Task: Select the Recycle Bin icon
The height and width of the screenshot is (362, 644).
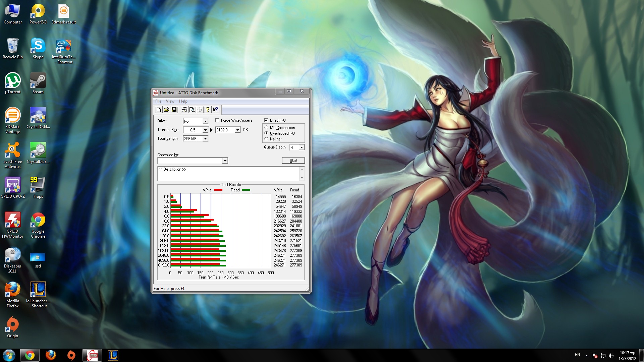Action: 13,49
